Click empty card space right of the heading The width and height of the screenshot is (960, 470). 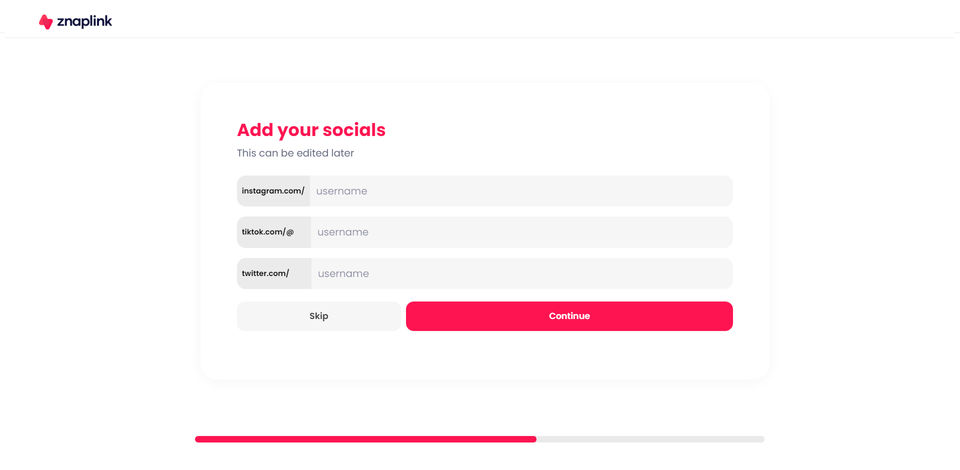[580, 130]
